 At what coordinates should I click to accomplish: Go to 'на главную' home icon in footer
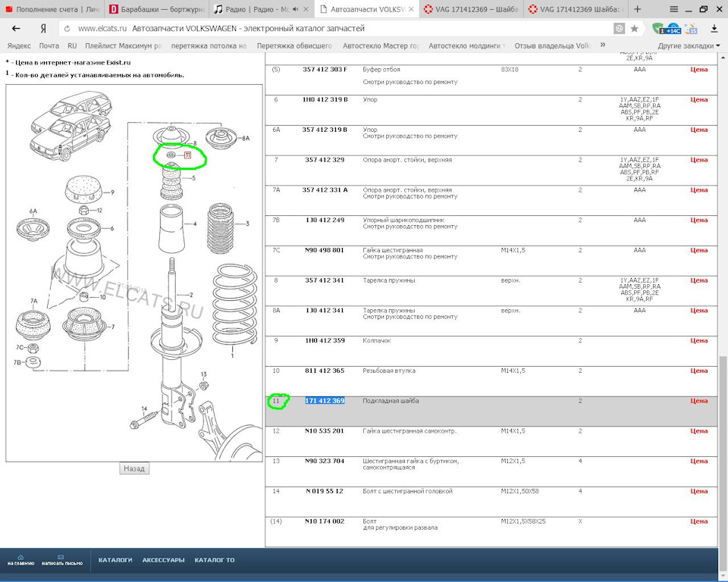[20, 560]
